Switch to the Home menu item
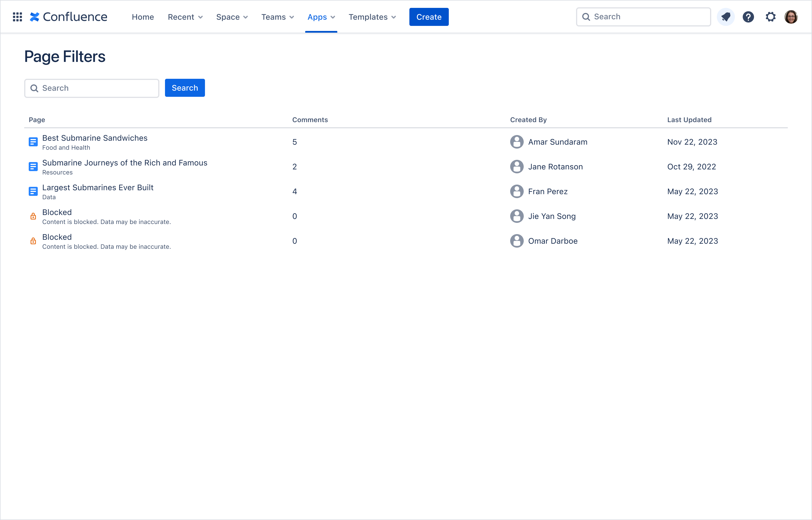 (143, 17)
